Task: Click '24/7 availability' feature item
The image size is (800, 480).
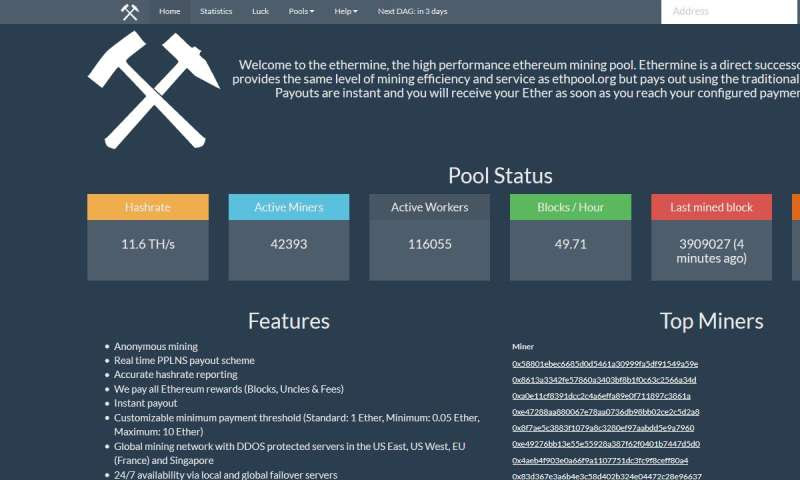Action: pyautogui.click(x=226, y=474)
